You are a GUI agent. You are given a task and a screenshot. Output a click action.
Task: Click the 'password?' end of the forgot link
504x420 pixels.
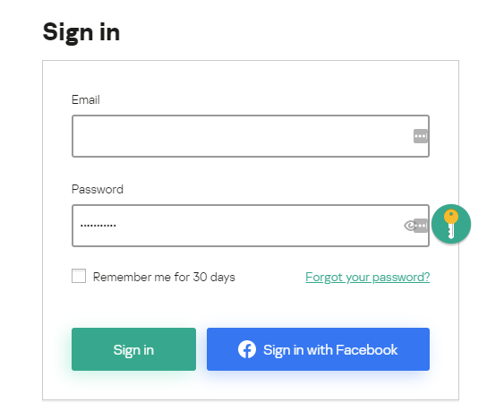pos(401,278)
